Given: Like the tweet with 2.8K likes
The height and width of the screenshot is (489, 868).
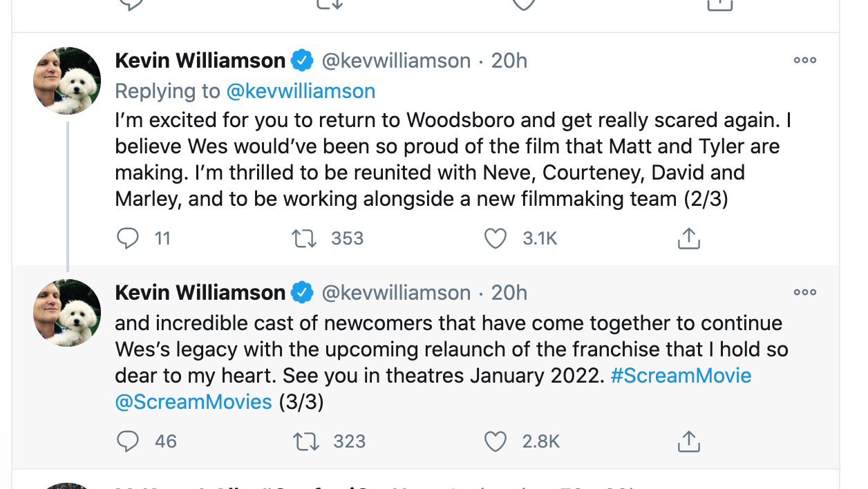Looking at the screenshot, I should (x=495, y=441).
